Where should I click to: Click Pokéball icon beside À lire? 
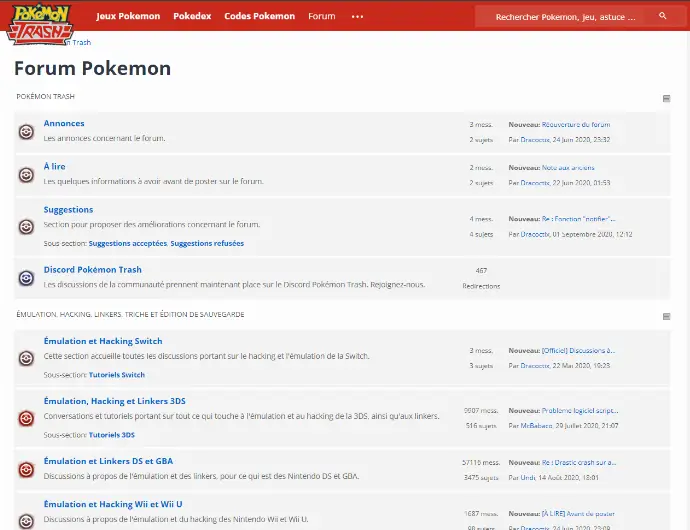26,175
